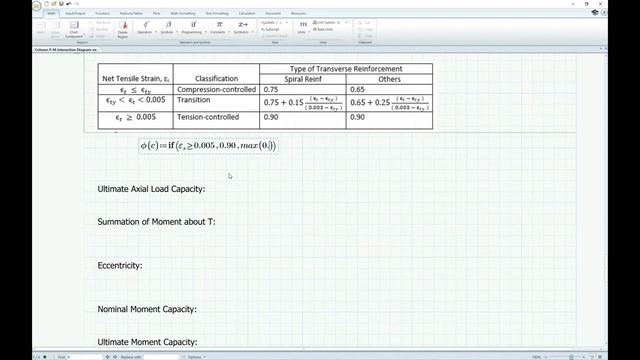Click the Cut icon in Clipboard group
Viewport: 640px width, 360px height.
pos(364,23)
